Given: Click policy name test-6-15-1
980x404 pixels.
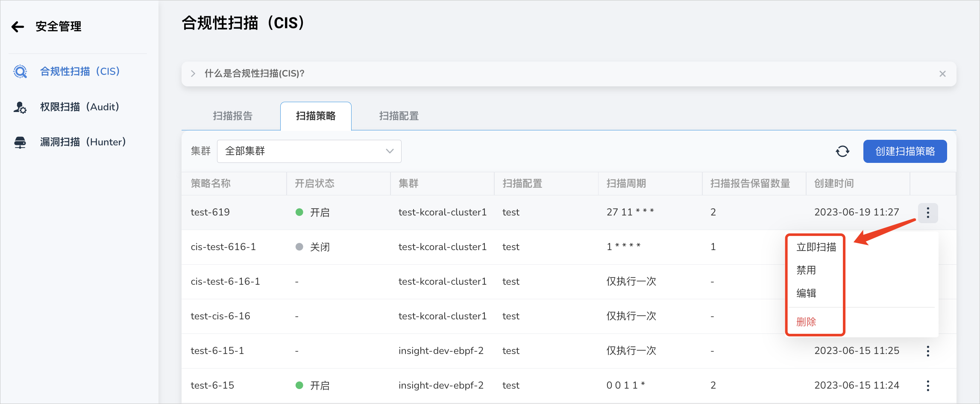Looking at the screenshot, I should (x=217, y=351).
